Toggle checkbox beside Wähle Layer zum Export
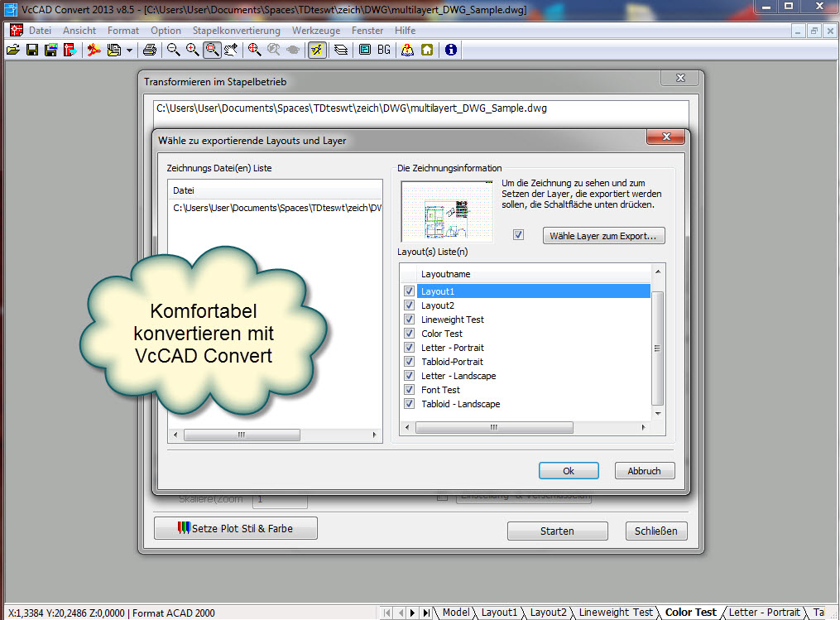This screenshot has width=840, height=620. (518, 235)
